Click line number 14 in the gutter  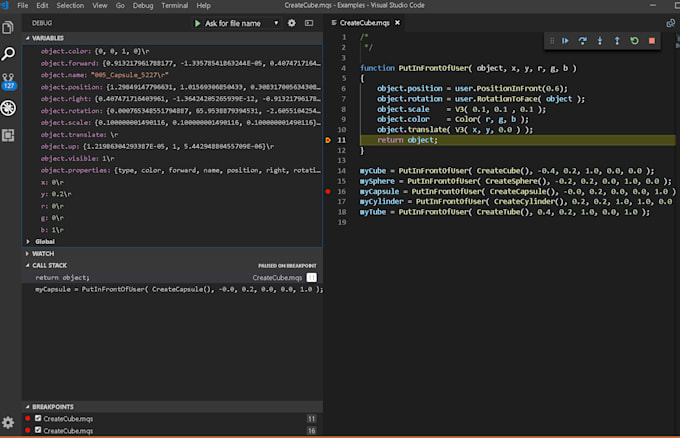point(342,171)
